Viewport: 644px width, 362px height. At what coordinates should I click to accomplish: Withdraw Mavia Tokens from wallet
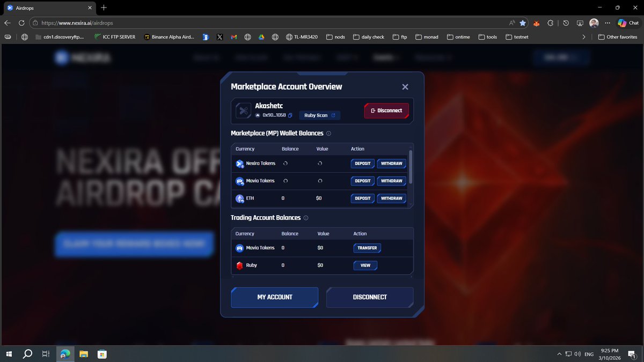[391, 181]
